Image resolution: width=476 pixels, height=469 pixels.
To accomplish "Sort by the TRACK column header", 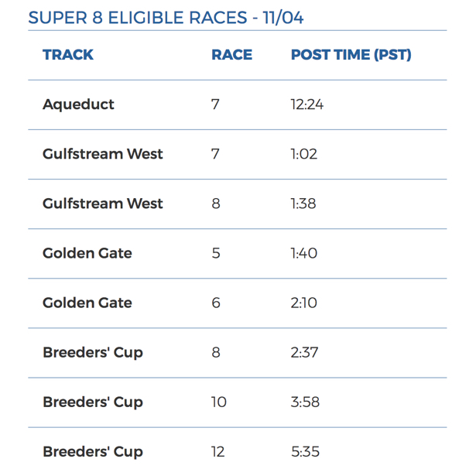I will [68, 55].
